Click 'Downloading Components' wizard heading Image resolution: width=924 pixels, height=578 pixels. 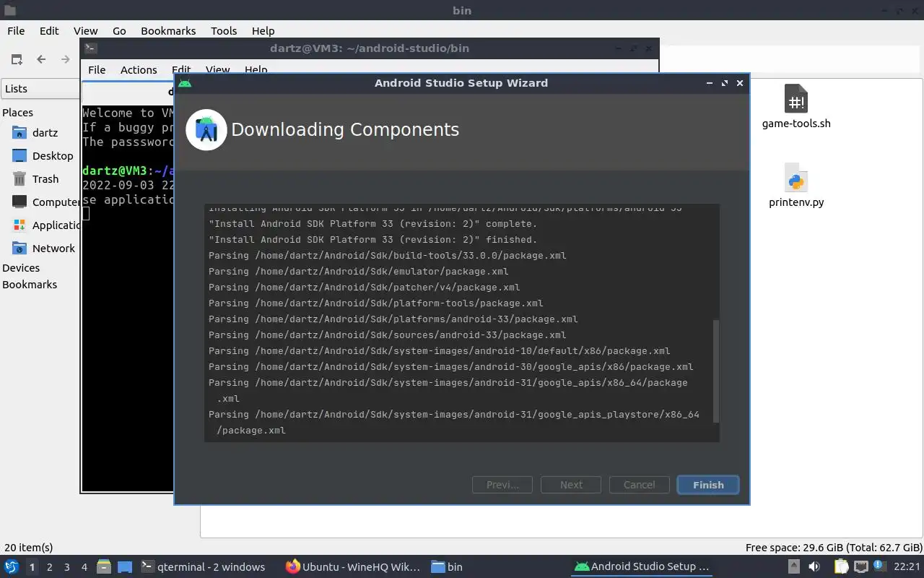[345, 130]
